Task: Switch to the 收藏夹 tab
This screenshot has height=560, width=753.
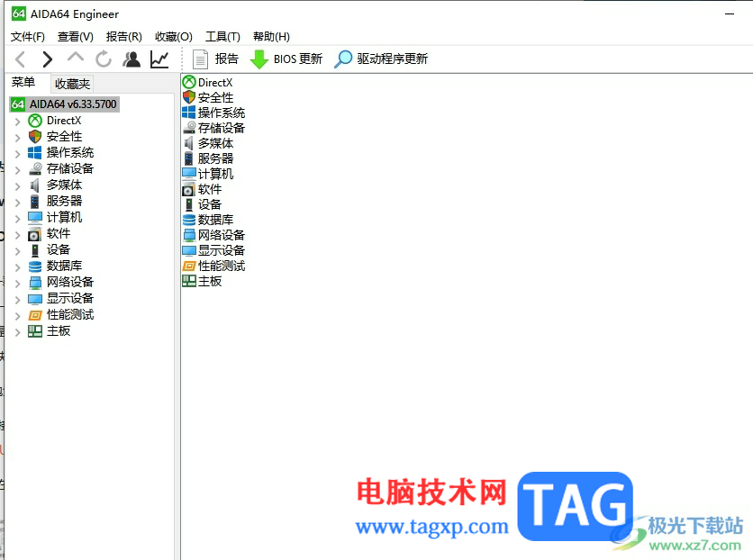Action: point(72,84)
